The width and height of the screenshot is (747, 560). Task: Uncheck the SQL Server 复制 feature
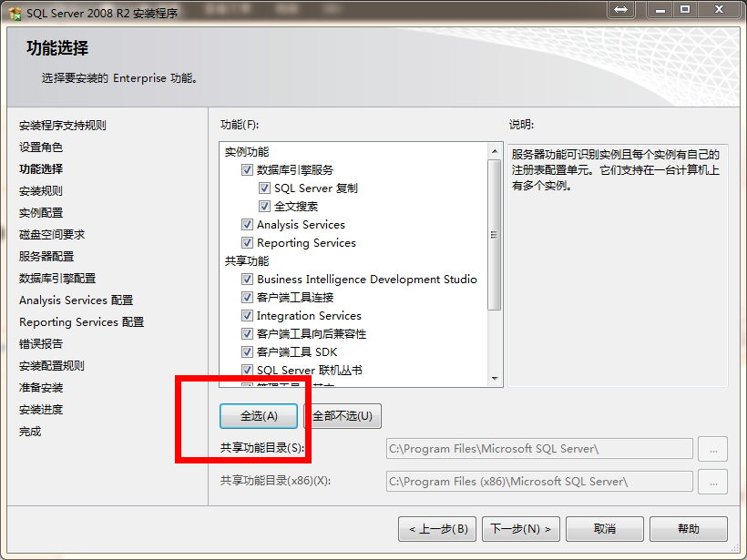264,188
